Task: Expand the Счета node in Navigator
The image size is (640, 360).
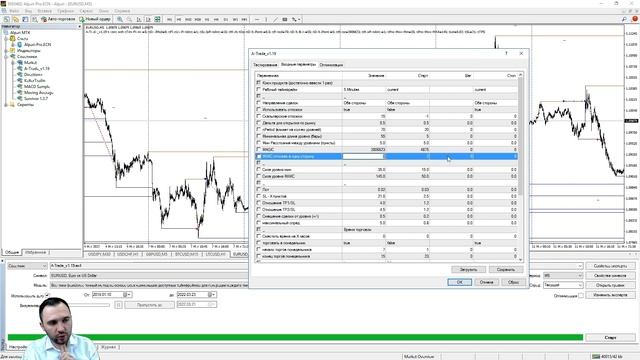Action: (x=7, y=38)
